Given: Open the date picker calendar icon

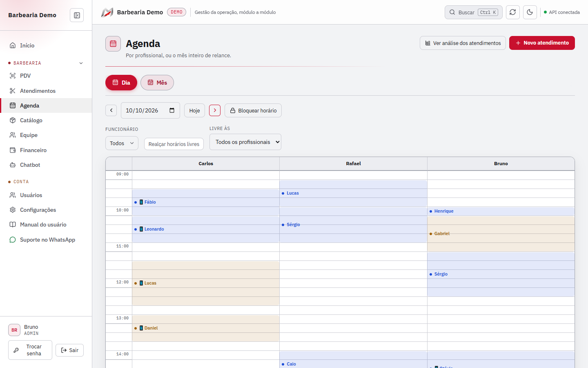Looking at the screenshot, I should click(172, 110).
